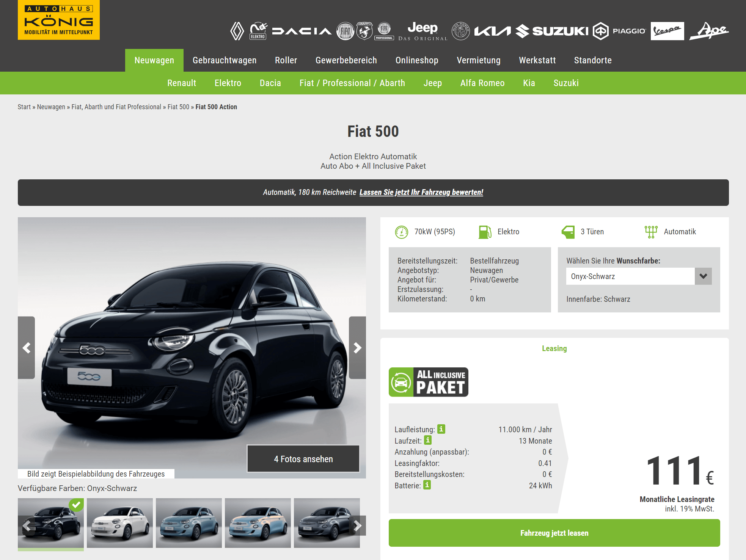Select Kia in the green submenu
Screen dimensions: 746x560
529,83
